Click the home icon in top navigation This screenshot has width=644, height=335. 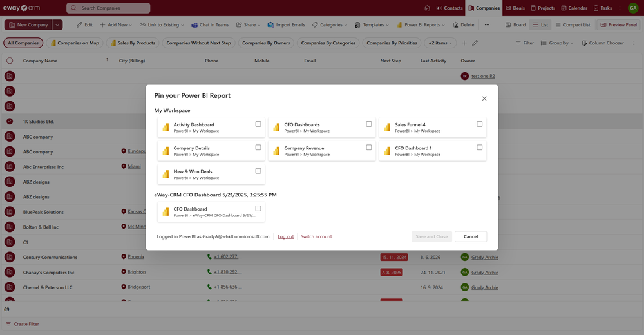[427, 8]
